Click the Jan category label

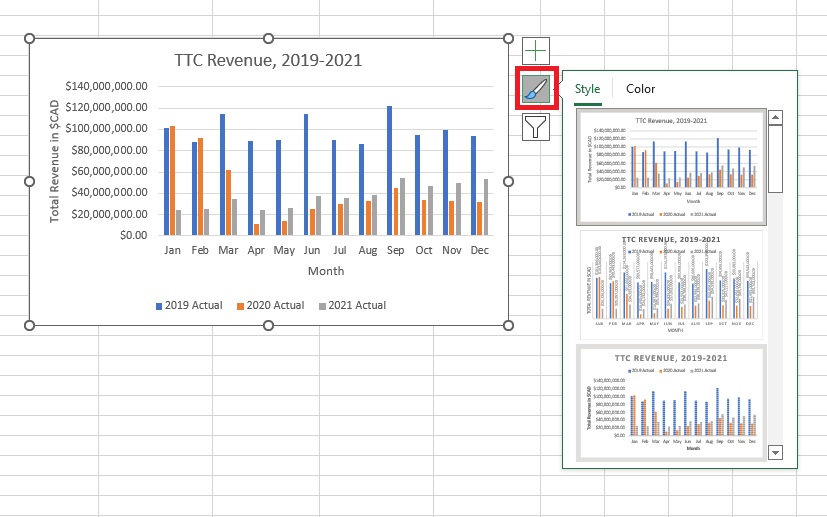pyautogui.click(x=172, y=250)
